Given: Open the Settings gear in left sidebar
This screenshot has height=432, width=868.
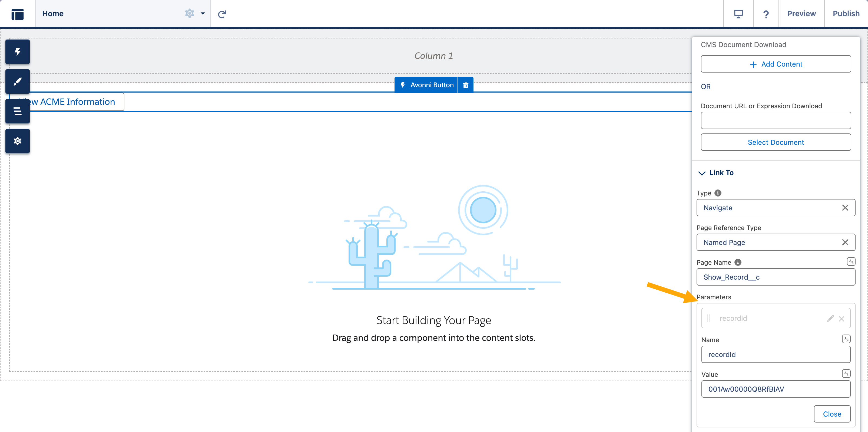Looking at the screenshot, I should [x=18, y=141].
